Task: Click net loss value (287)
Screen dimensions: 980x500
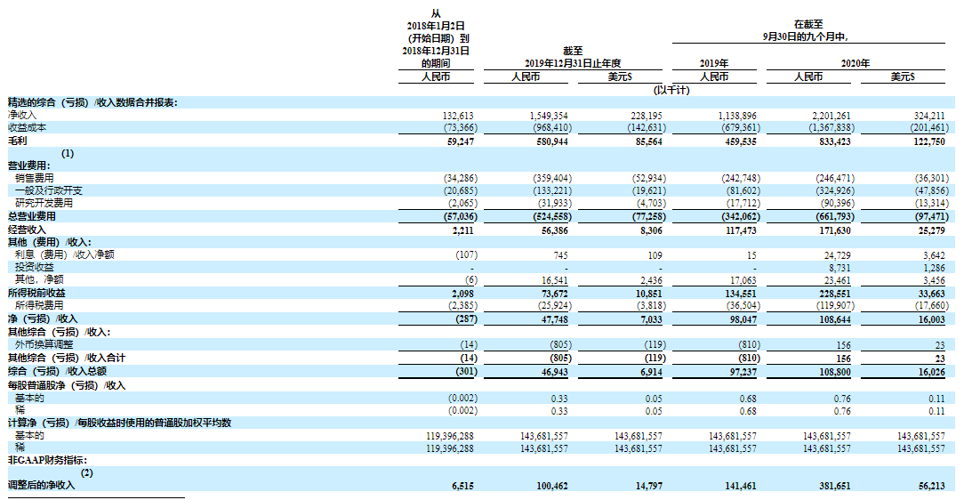Action: 465,319
